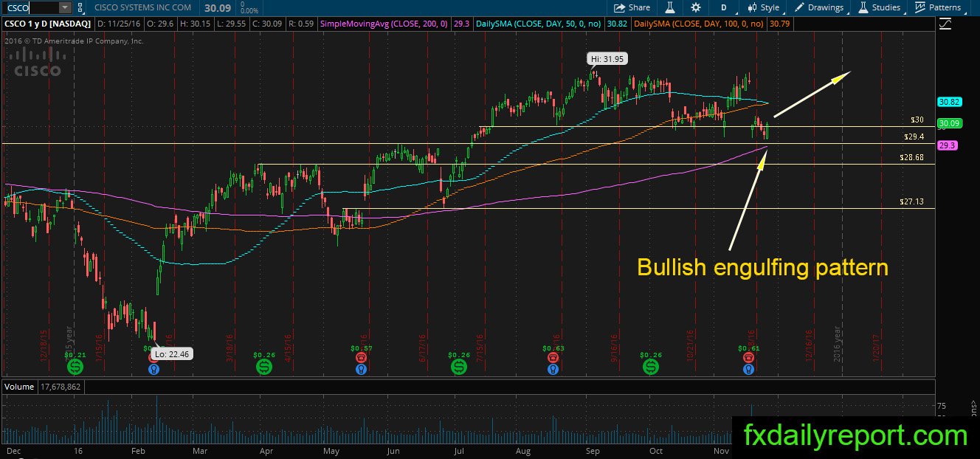
Task: Click the L: 29.55 low value
Action: [231, 24]
